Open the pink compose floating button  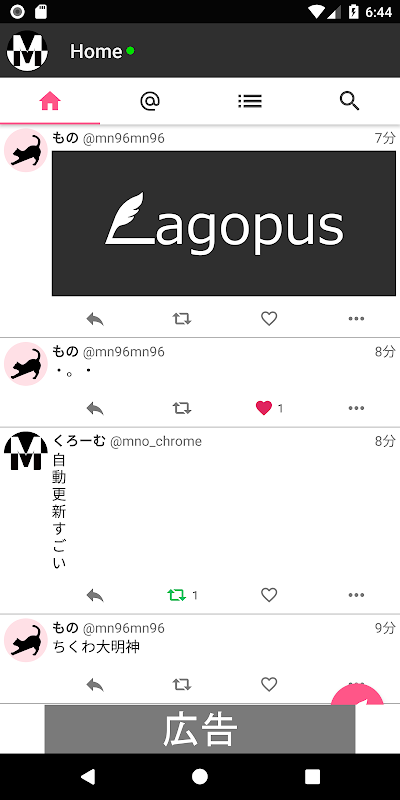point(358,695)
